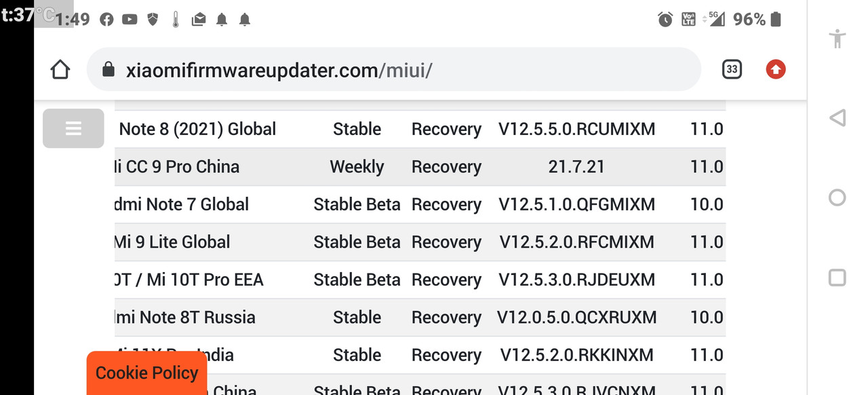Tap Recovery in the V12.0.5.0.QCXRUXM row
This screenshot has width=868, height=395.
(x=446, y=318)
